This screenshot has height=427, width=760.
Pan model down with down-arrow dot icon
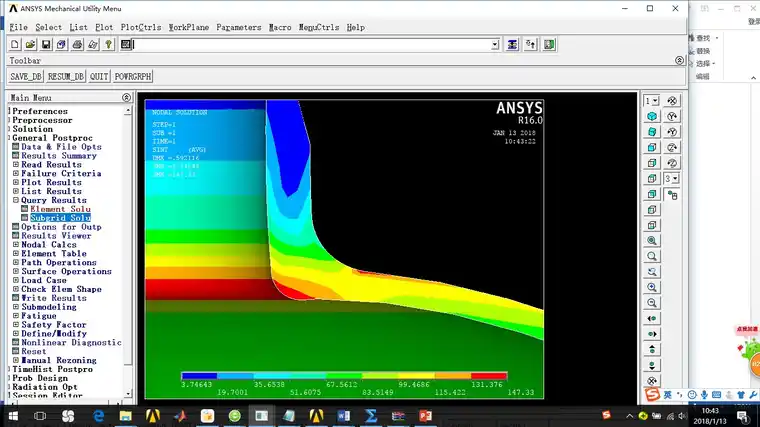[x=652, y=365]
